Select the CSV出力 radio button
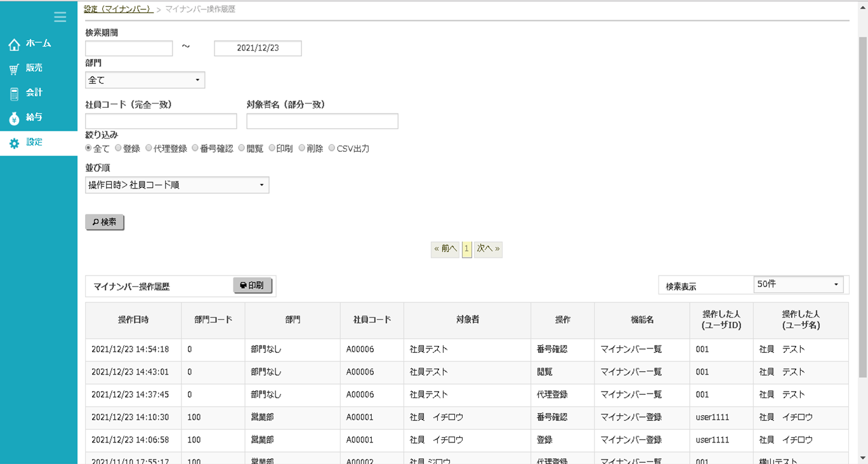The image size is (868, 464). 332,149
